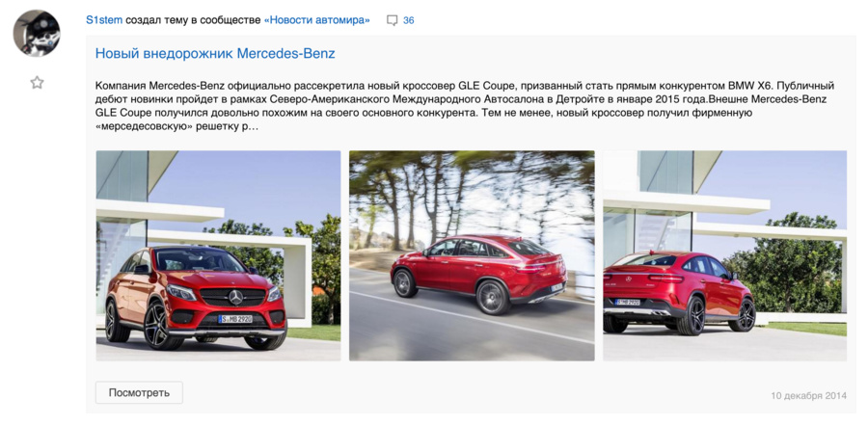The height and width of the screenshot is (425, 868).
Task: Open the front-view red Mercedes photo
Action: click(x=218, y=255)
